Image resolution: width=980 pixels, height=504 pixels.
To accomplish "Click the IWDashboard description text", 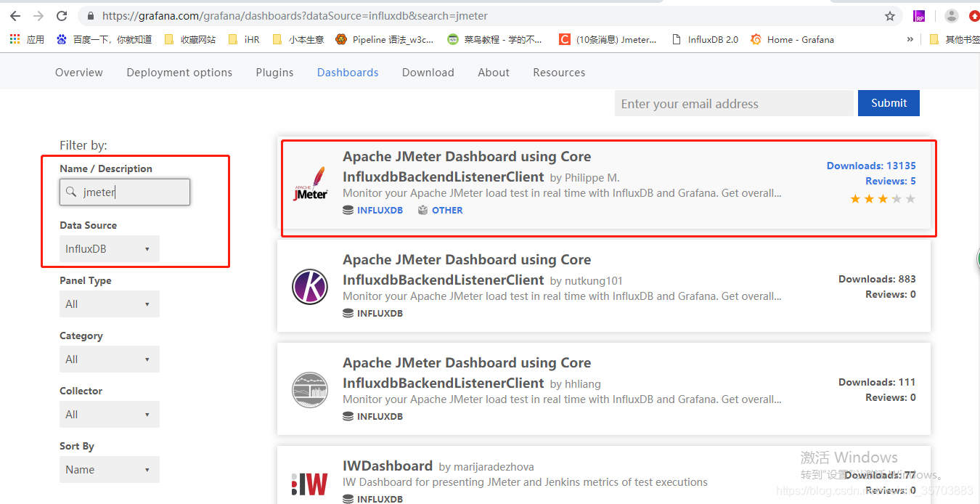I will click(525, 482).
